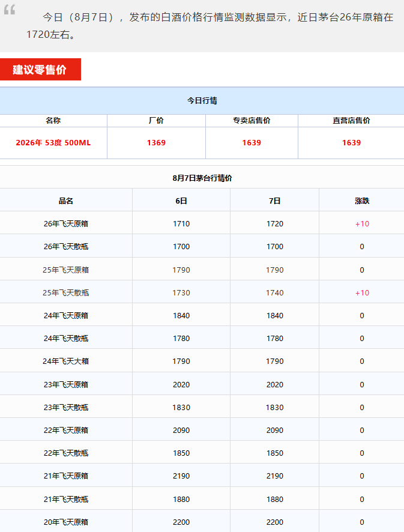The height and width of the screenshot is (532, 404).
Task: Click the 涨跌 value for 23年飞天原箱
Action: tap(362, 385)
